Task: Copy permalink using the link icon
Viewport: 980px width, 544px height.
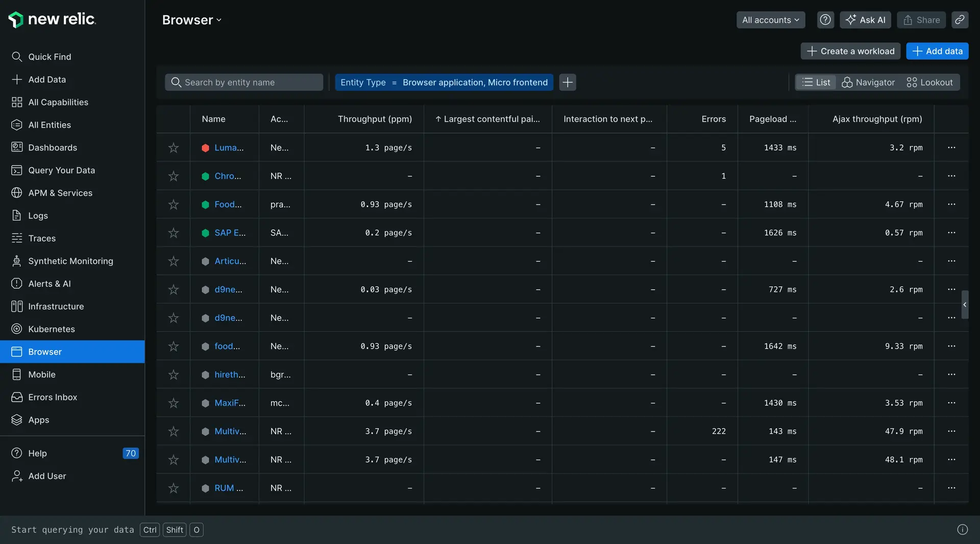Action: click(960, 20)
